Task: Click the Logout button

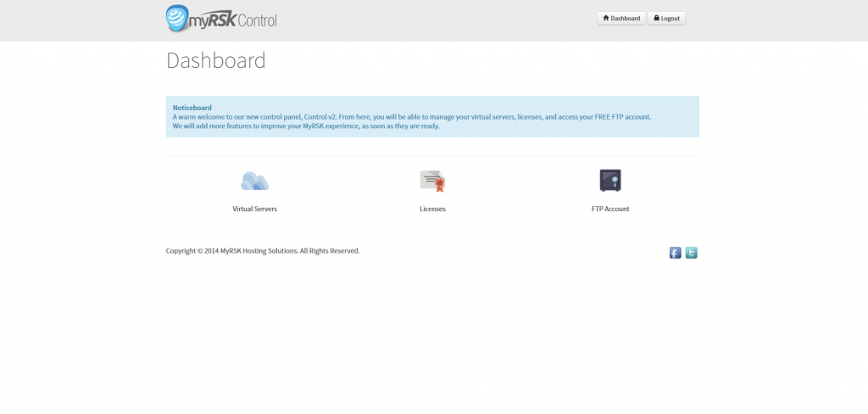Action: pos(666,19)
